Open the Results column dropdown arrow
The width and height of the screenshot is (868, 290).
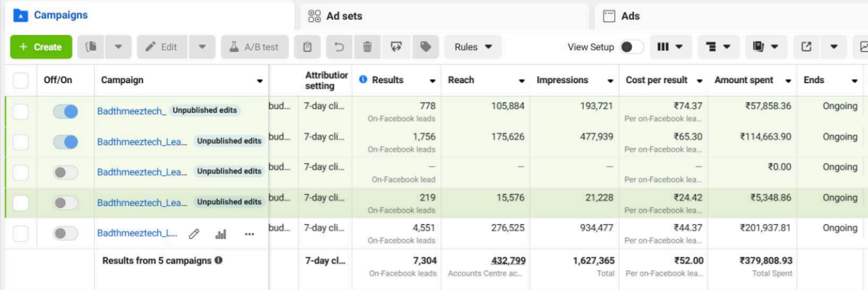tap(433, 81)
